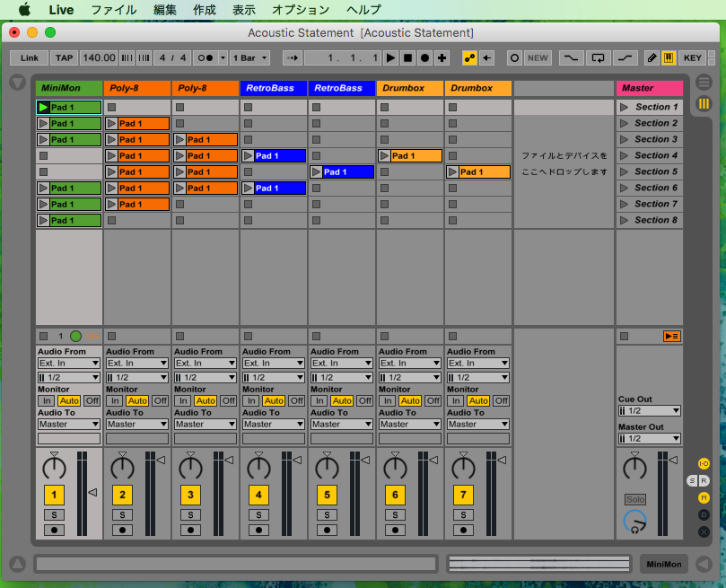Click the TAP tempo button
Viewport: 726px width, 588px height.
(65, 57)
